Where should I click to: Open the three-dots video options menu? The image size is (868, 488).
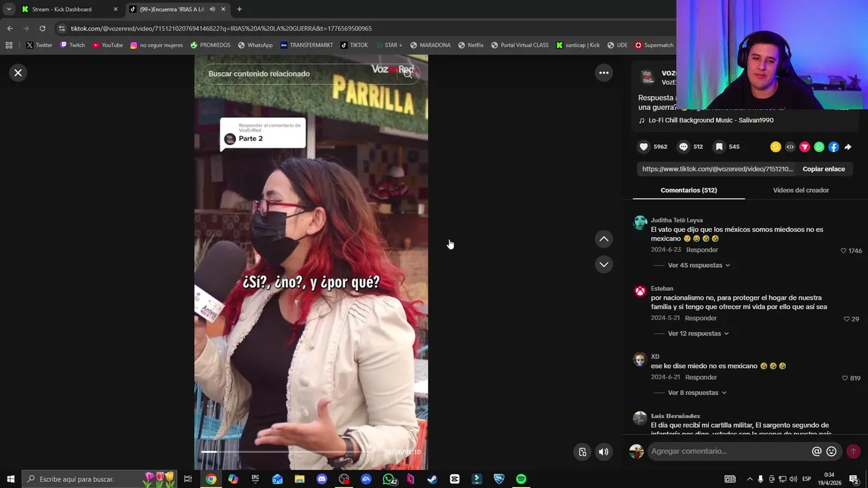(x=604, y=73)
